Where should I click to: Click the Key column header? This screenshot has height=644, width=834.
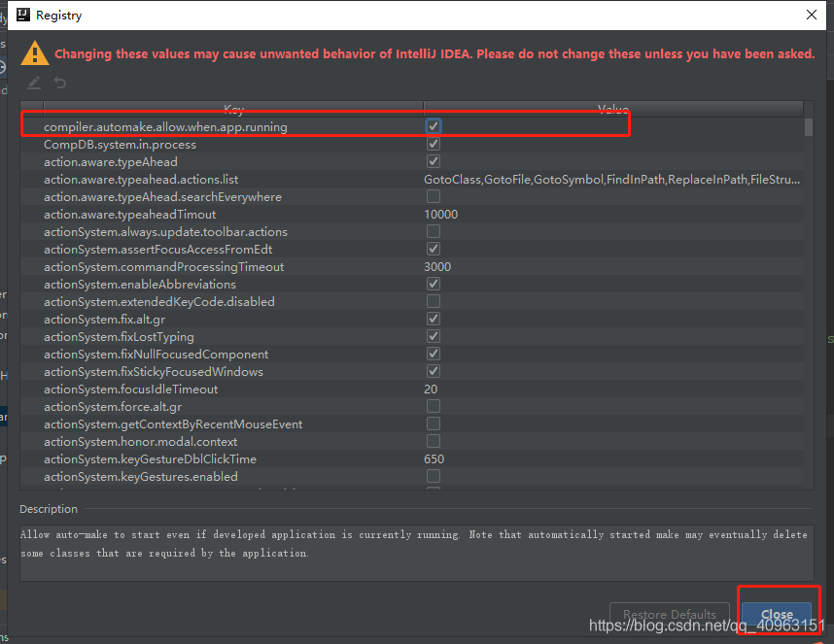(x=233, y=109)
